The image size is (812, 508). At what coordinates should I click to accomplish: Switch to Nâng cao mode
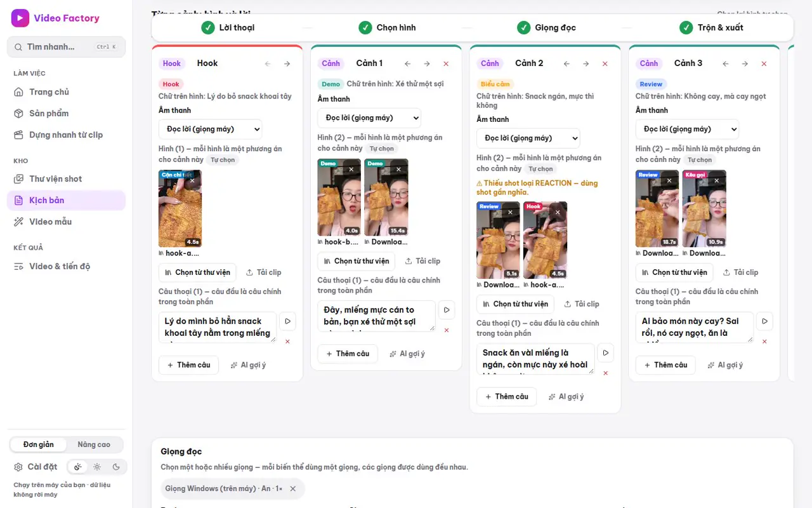[94, 444]
